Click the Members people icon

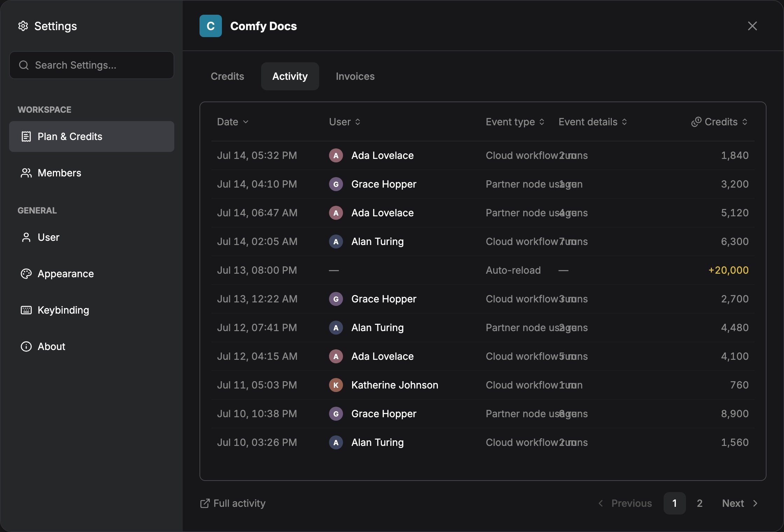click(26, 173)
